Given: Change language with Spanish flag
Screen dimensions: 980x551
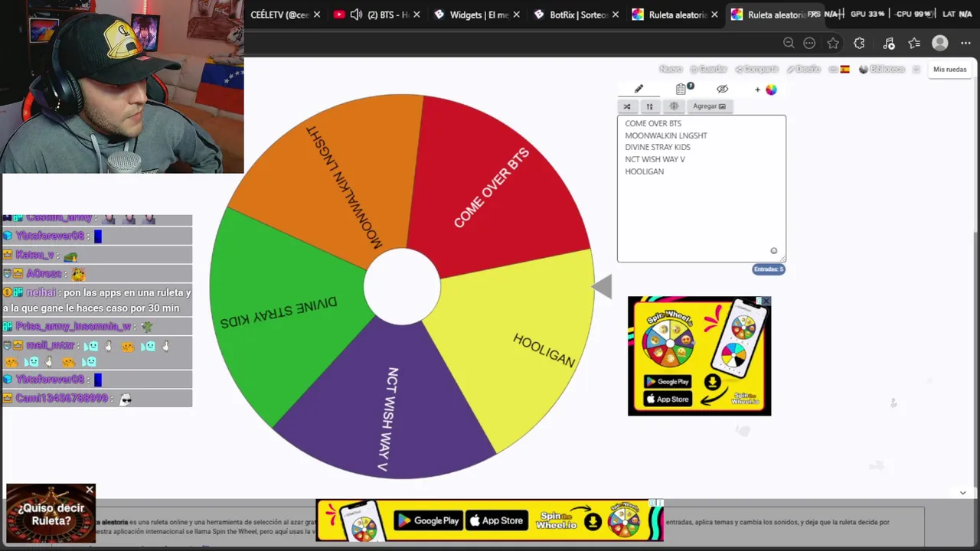Looking at the screenshot, I should pyautogui.click(x=840, y=69).
